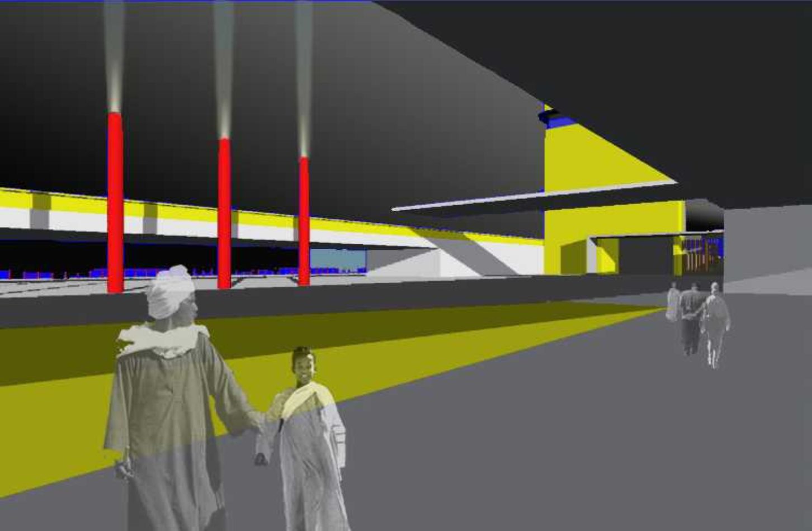Click the child's white robe

310,458
